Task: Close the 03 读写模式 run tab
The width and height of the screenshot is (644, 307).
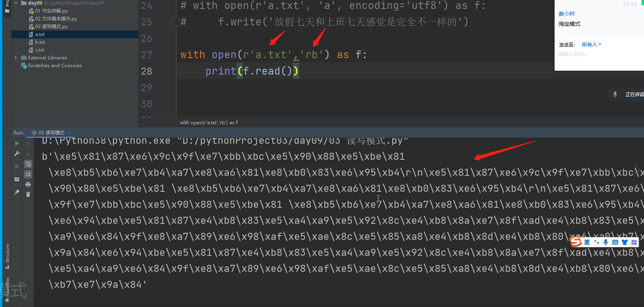Action: coord(69,133)
